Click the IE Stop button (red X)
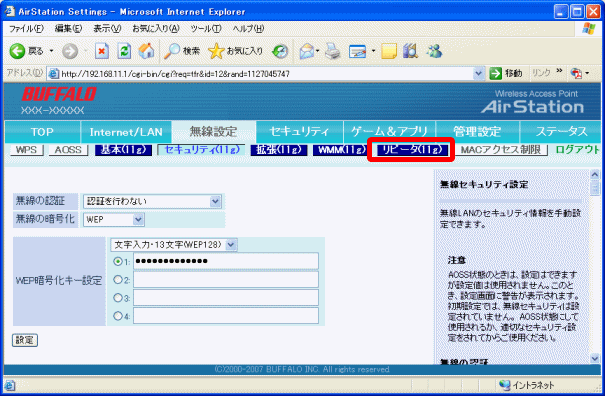Screen dimensions: 605x396 click(102, 51)
